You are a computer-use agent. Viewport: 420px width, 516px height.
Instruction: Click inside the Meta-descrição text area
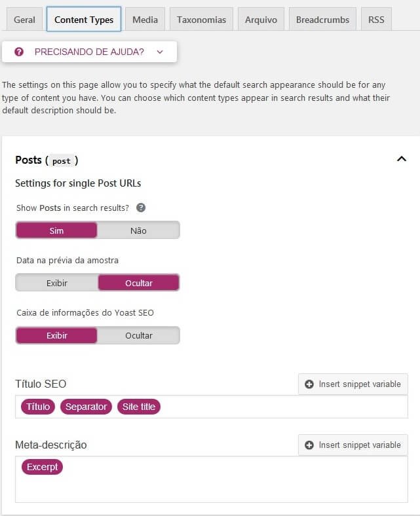coord(212,479)
